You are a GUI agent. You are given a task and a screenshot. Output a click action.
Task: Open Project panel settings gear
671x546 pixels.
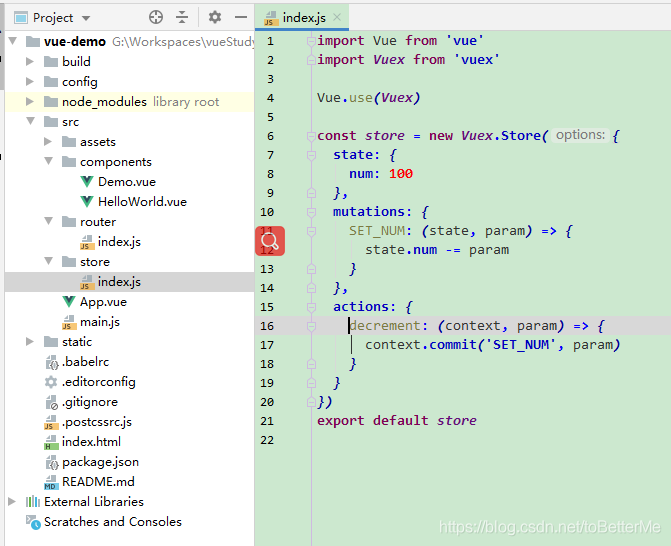tap(214, 18)
